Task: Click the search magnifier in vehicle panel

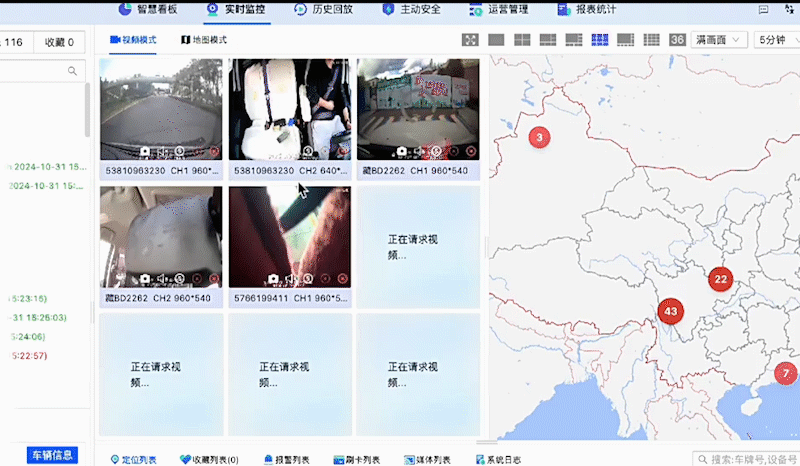Action: tap(72, 71)
